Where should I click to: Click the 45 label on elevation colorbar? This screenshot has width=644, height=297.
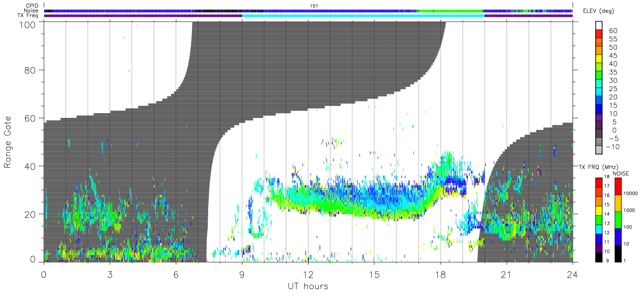pyautogui.click(x=612, y=56)
